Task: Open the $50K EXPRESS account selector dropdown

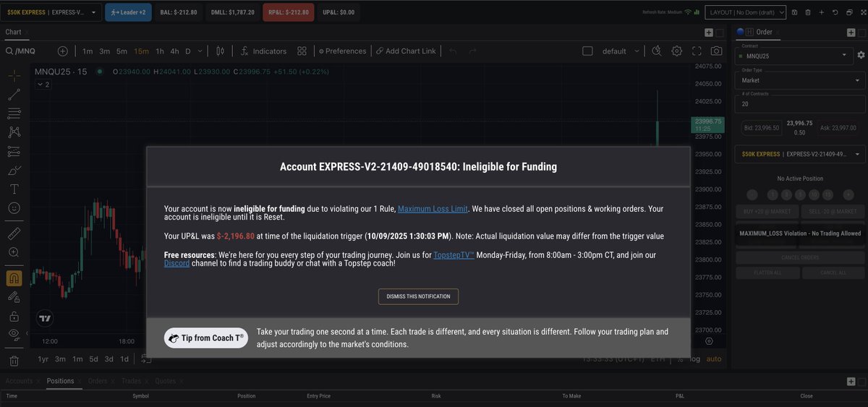Action: pos(51,12)
